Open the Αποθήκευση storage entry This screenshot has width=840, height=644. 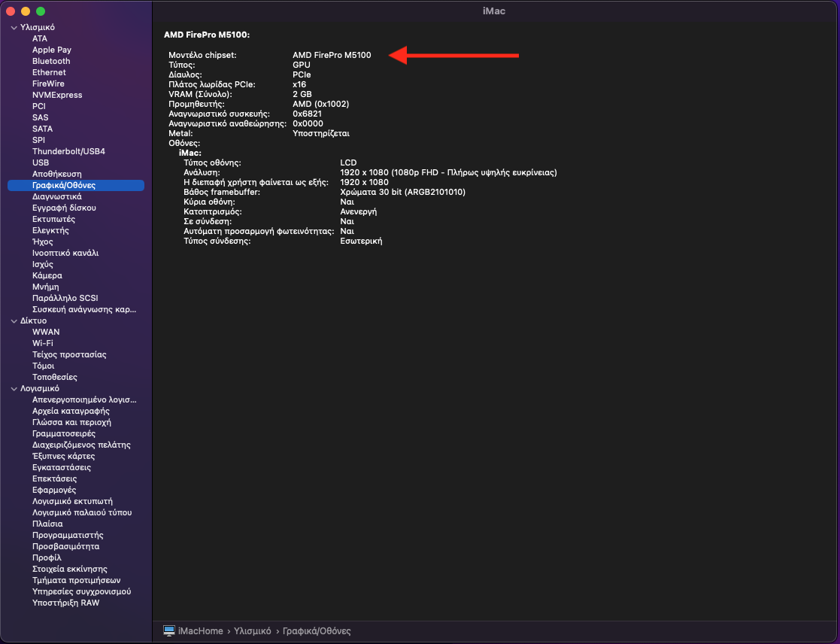coord(57,174)
